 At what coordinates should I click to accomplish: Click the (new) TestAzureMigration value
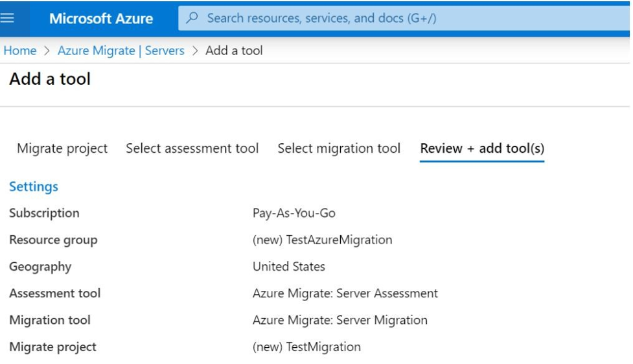[322, 240]
